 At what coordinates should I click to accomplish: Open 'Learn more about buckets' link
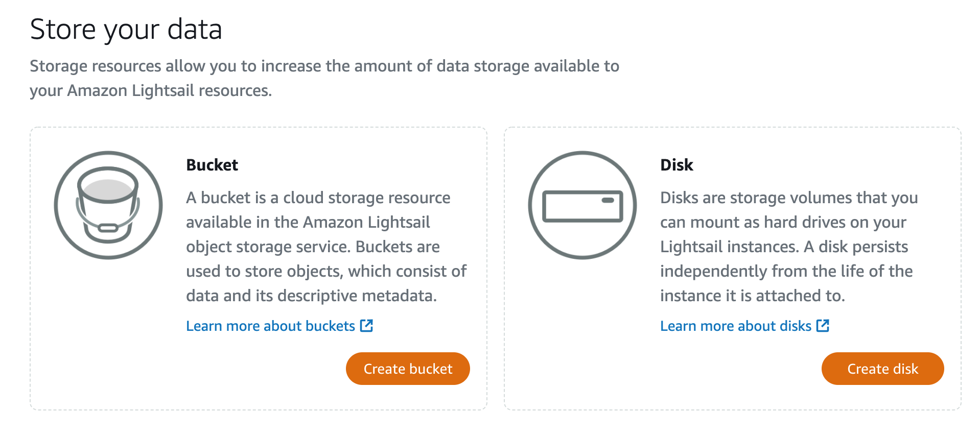tap(270, 326)
